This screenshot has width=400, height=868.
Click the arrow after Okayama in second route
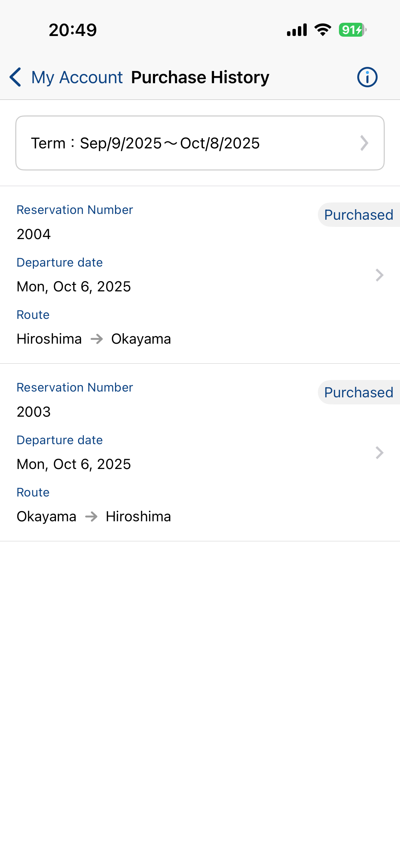click(x=91, y=517)
